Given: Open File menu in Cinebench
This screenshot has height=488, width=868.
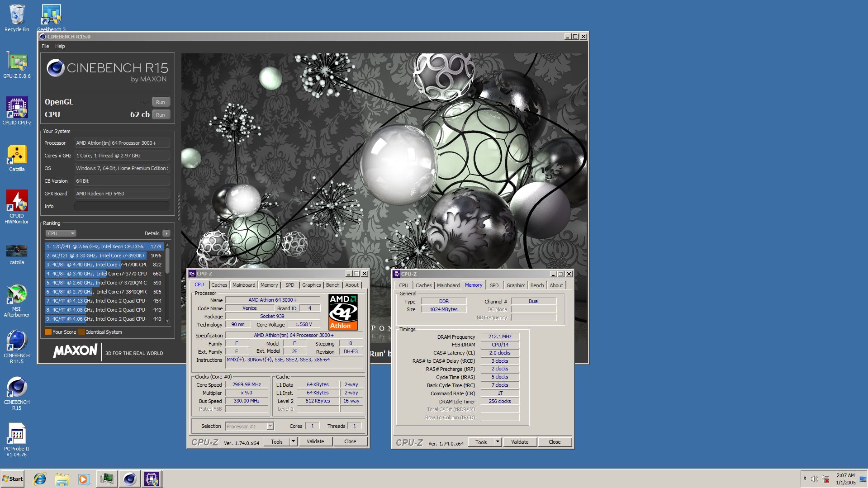Looking at the screenshot, I should coord(45,46).
